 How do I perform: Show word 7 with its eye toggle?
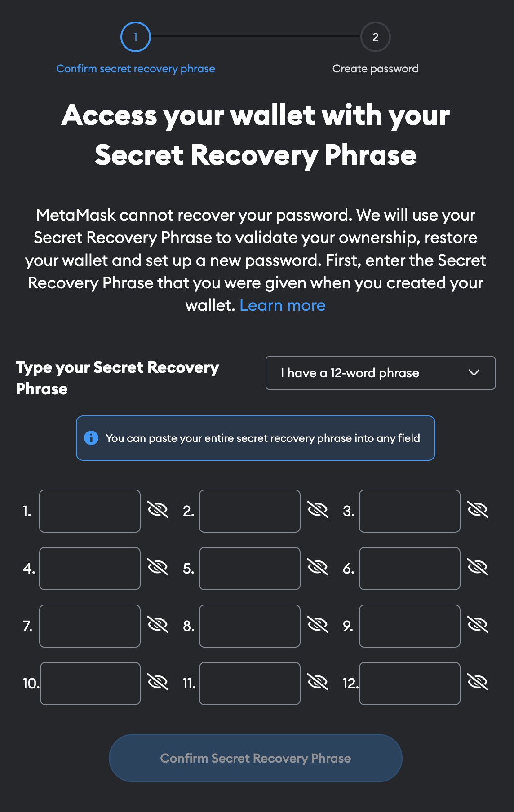(x=158, y=625)
